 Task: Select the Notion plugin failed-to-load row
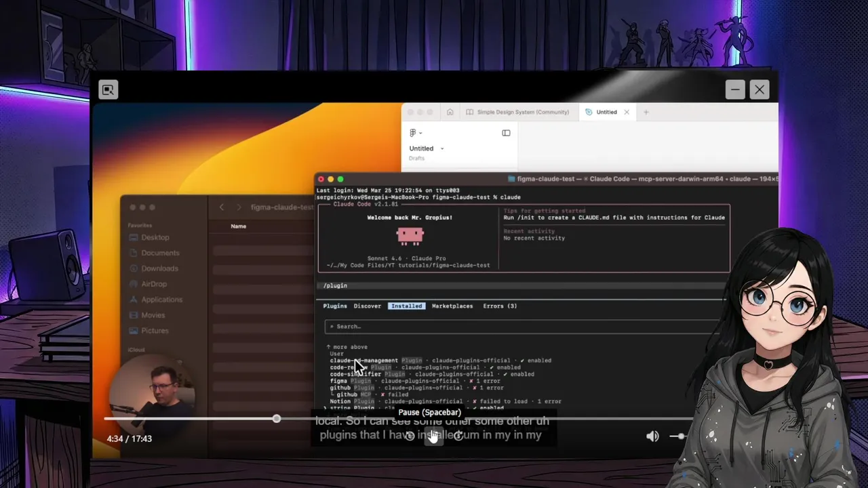[446, 401]
